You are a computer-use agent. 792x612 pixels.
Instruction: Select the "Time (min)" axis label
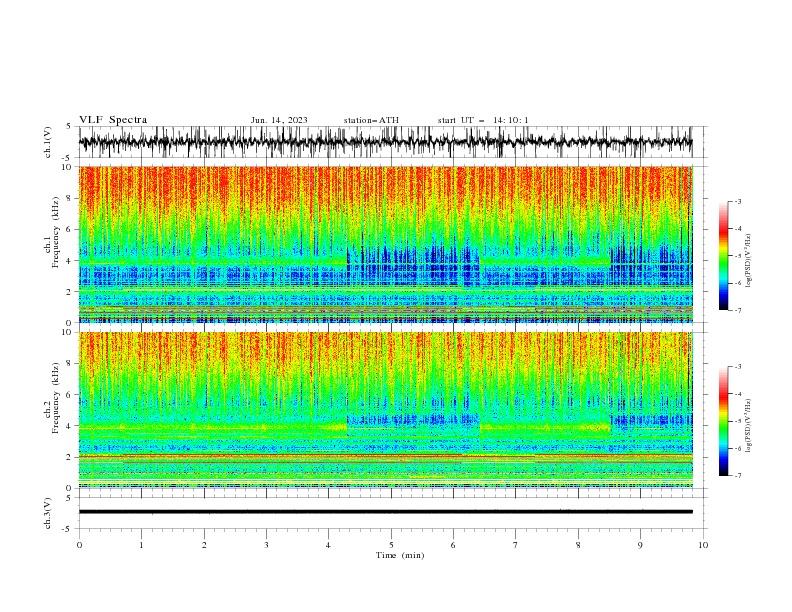400,555
